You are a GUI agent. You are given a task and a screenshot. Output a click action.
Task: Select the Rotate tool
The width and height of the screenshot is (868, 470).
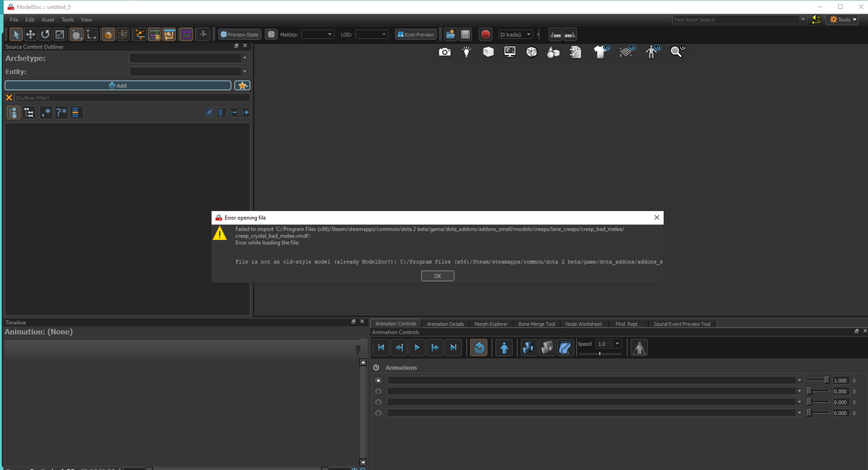point(45,34)
